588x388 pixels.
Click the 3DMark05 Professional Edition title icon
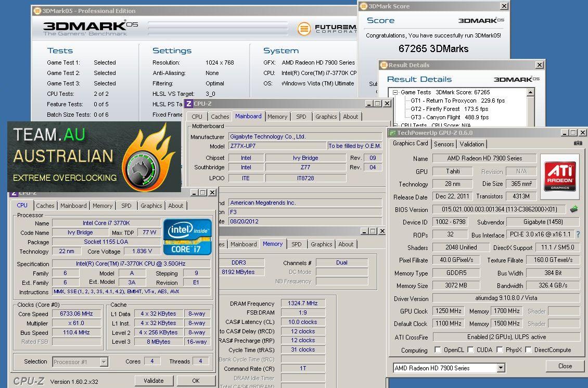37,11
